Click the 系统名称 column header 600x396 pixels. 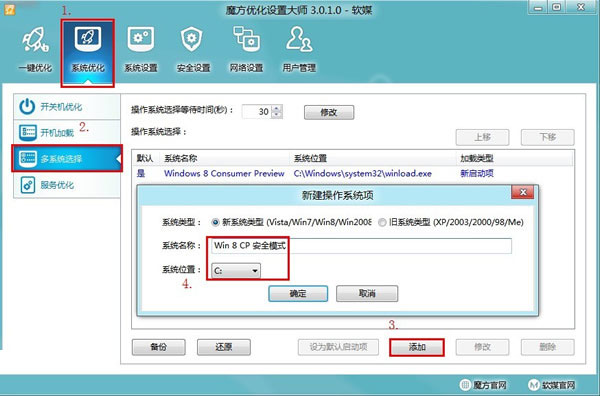click(181, 158)
